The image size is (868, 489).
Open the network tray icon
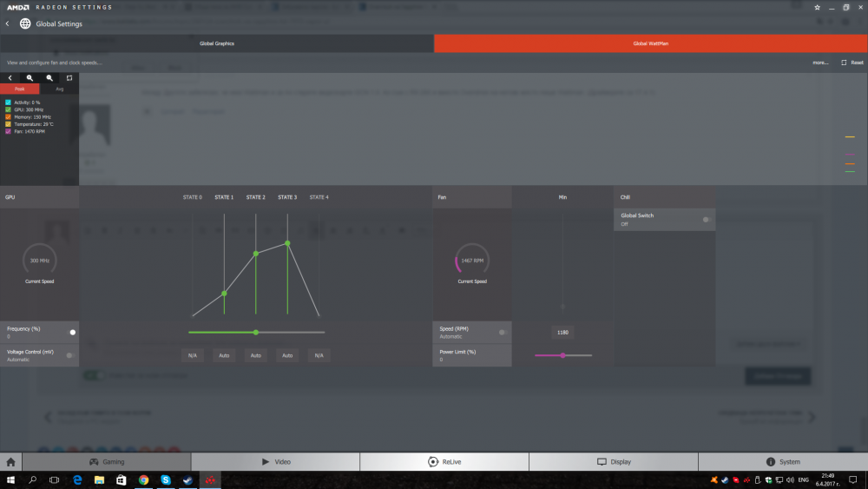pyautogui.click(x=779, y=480)
